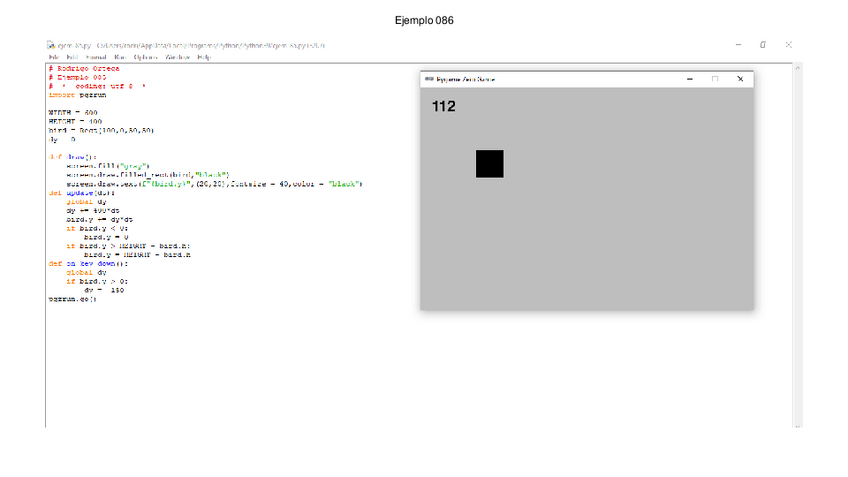Image resolution: width=848 pixels, height=477 pixels.
Task: Click the black square bird in the game
Action: pyautogui.click(x=489, y=164)
